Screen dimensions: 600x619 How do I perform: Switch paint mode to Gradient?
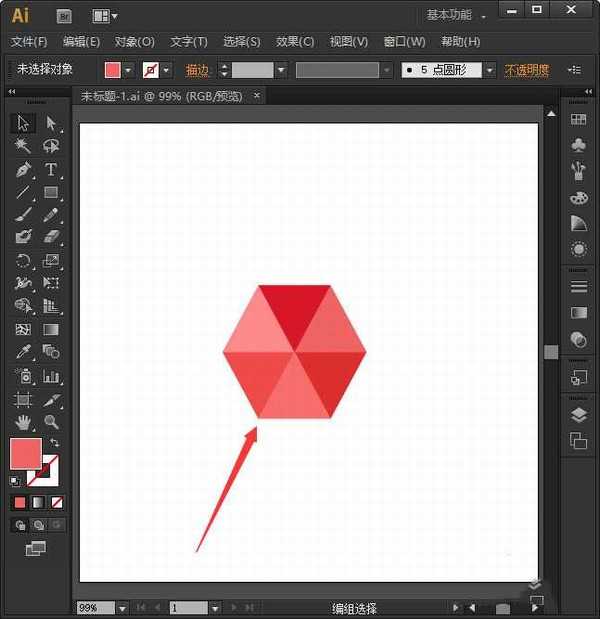click(x=38, y=502)
